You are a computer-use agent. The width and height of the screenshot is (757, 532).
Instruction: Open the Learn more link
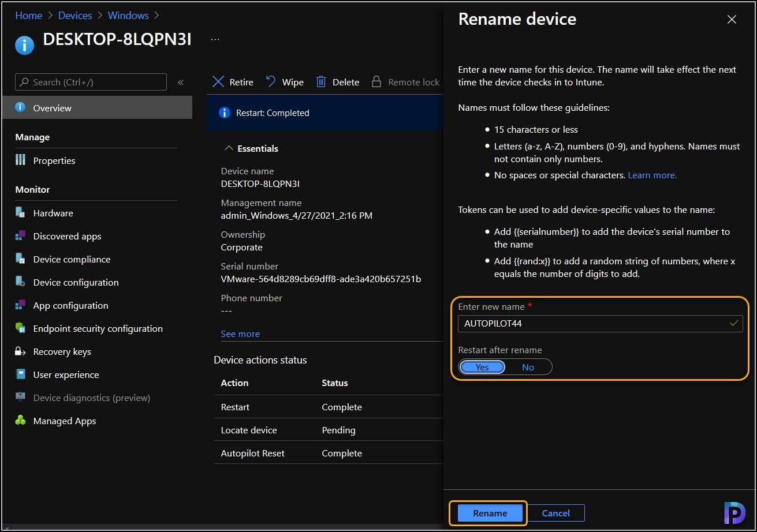(652, 175)
